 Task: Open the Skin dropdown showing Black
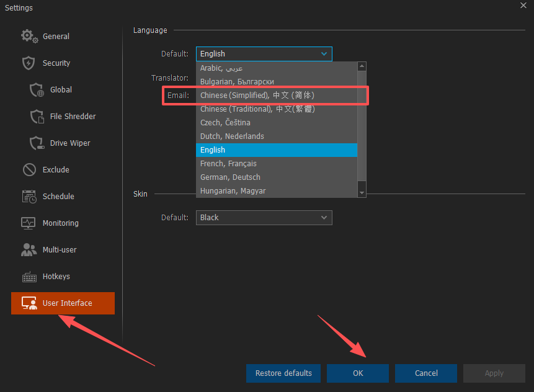coord(264,218)
